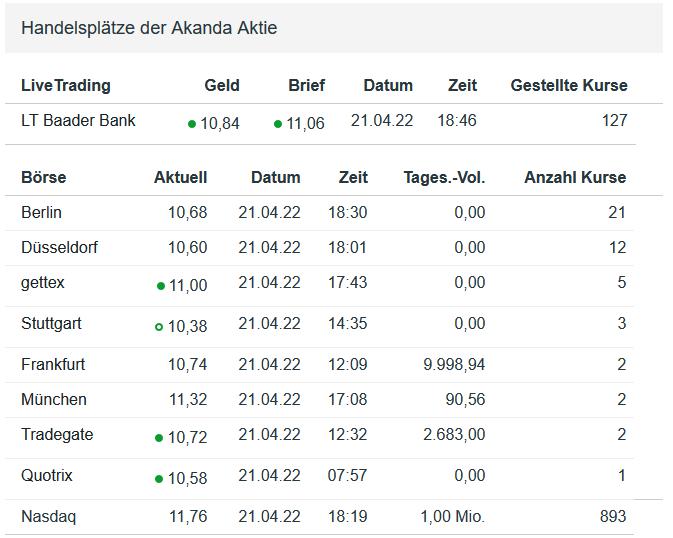Click green dot beside Brief 11,06
This screenshot has height=538, width=673.
pos(278,124)
